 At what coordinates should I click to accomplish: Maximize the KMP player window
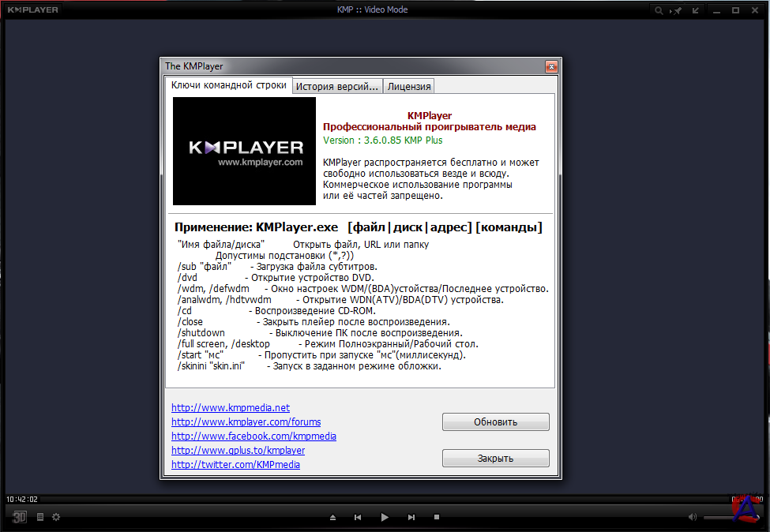point(735,10)
